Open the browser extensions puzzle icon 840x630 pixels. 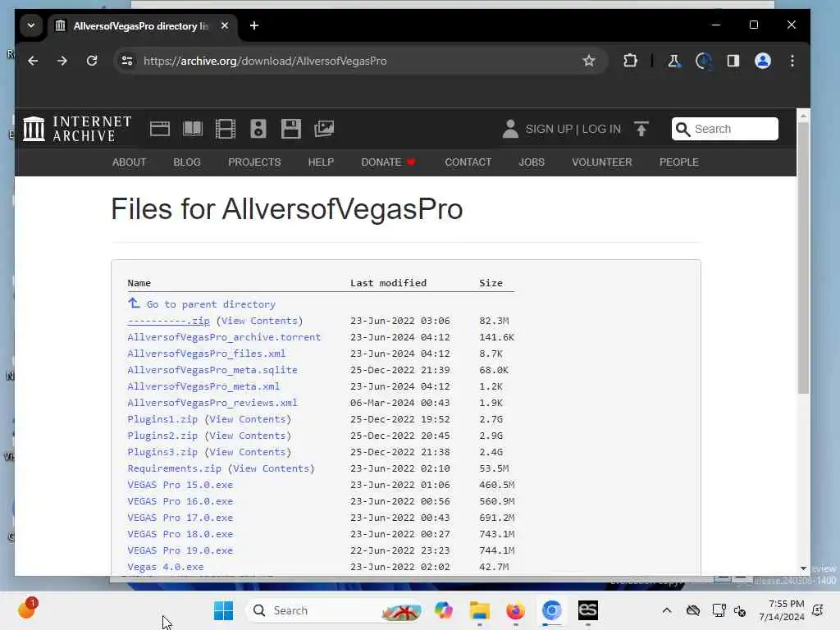coord(631,61)
